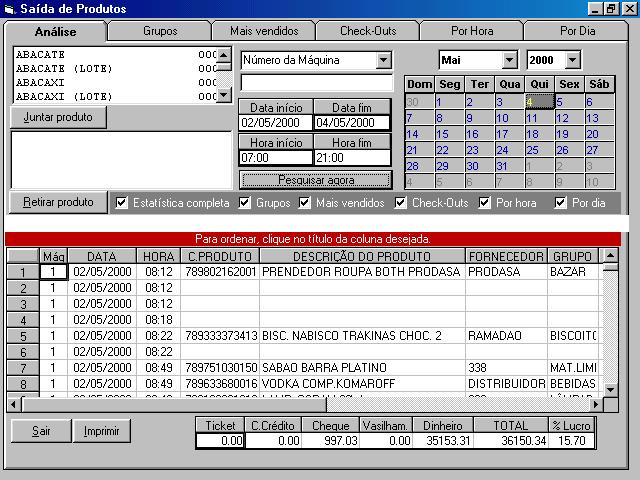Uncheck the Por hora checkbox
Viewport: 640px width, 480px height.
pos(485,203)
